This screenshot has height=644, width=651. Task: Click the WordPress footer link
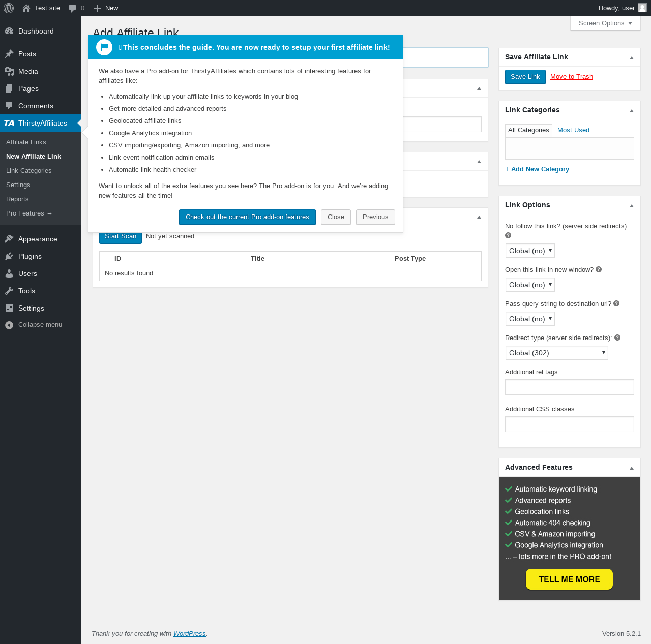[x=190, y=634]
